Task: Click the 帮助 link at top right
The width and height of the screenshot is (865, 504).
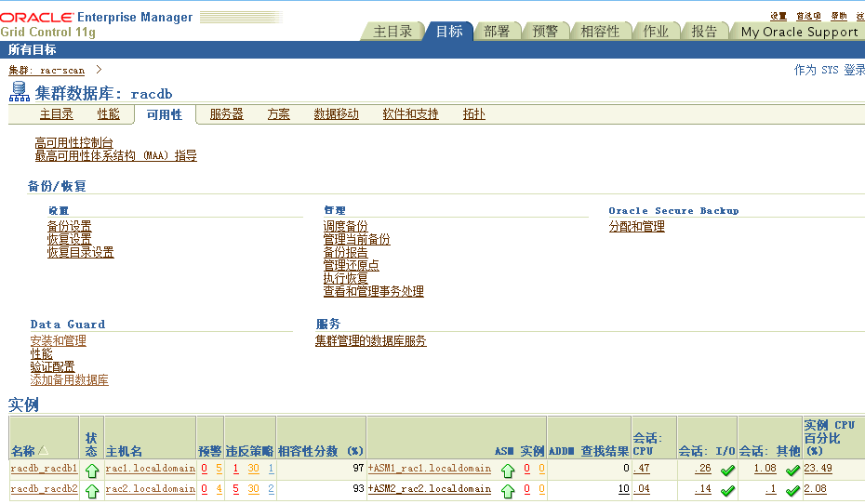Action: 839,16
